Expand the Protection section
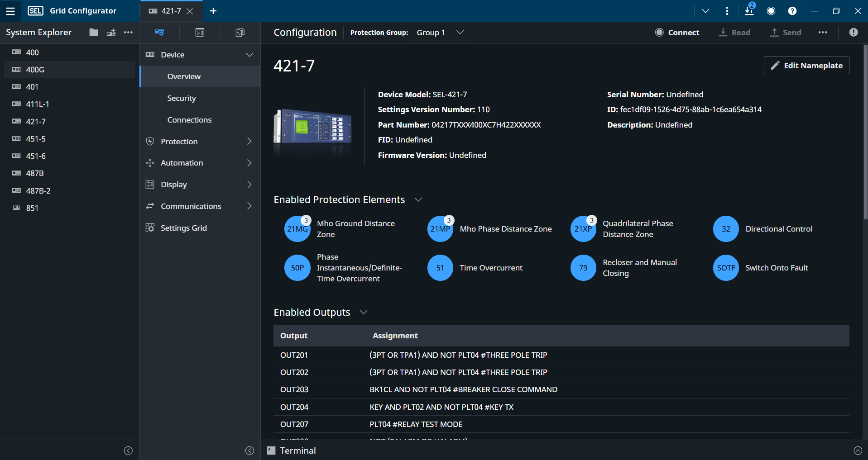 (200, 141)
